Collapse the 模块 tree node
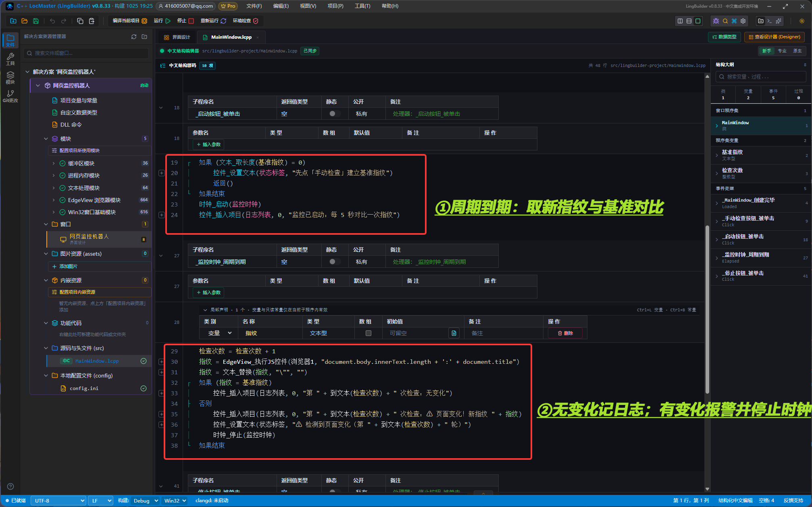This screenshot has width=812, height=507. [46, 139]
